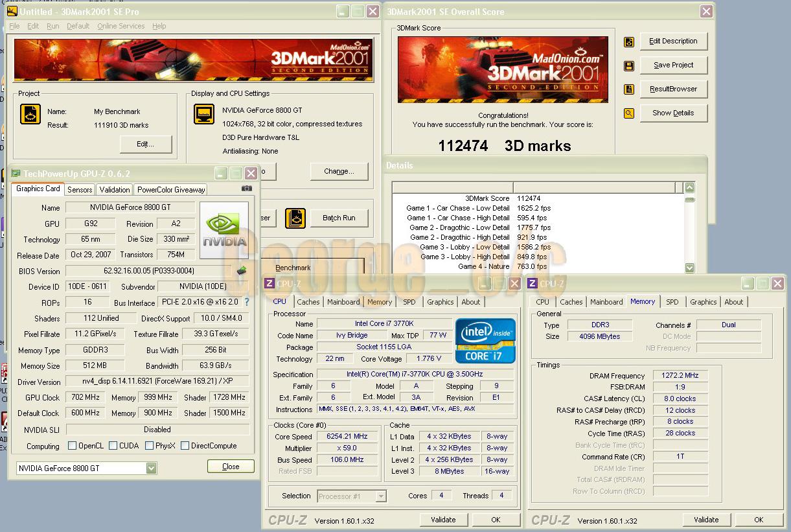Click the Close button in GPU-Z
Screen dimensions: 791x532
coord(231,467)
